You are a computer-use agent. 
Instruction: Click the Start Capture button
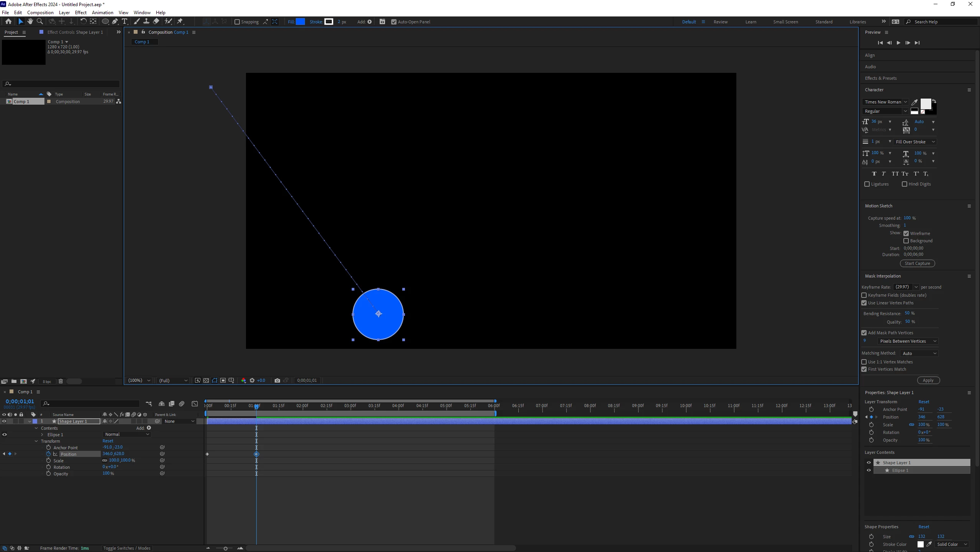917,263
